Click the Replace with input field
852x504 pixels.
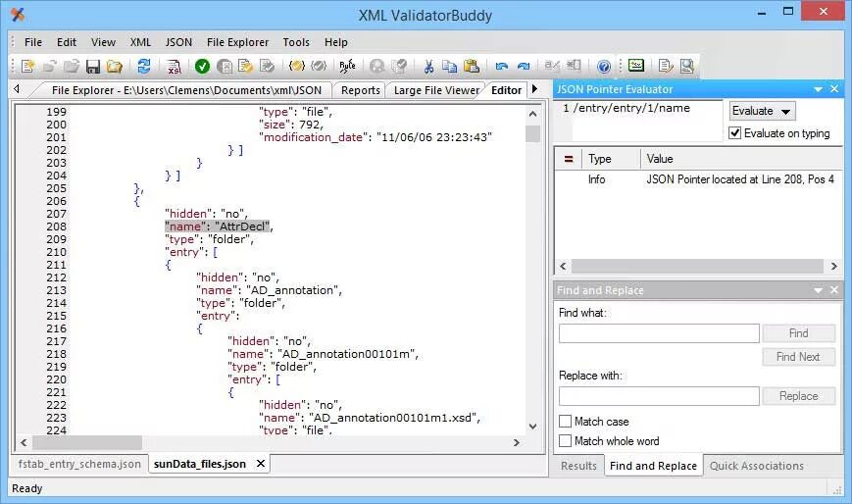(x=659, y=396)
